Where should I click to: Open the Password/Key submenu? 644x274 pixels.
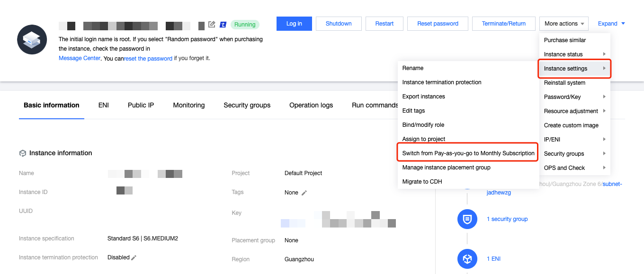click(x=574, y=97)
